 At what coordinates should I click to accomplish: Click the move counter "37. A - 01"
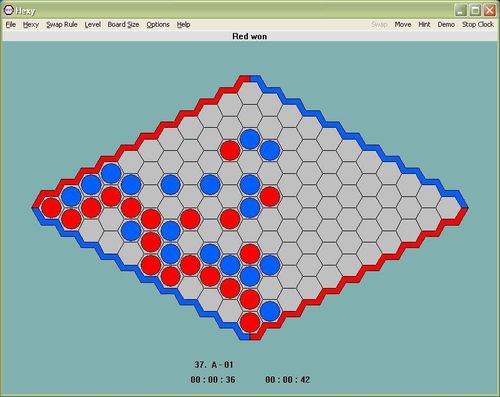[214, 365]
